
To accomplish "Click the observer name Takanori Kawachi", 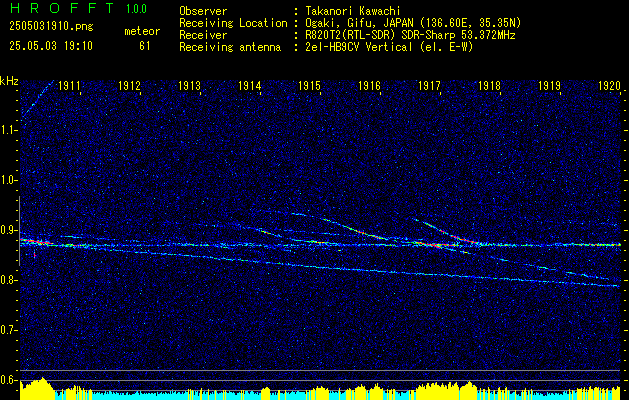I will pyautogui.click(x=353, y=11).
